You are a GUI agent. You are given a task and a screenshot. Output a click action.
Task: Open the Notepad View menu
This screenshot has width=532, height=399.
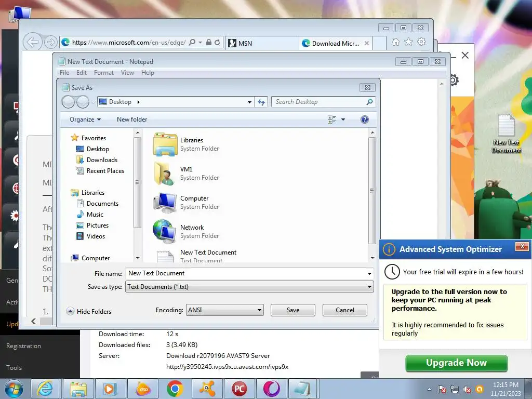(x=128, y=73)
